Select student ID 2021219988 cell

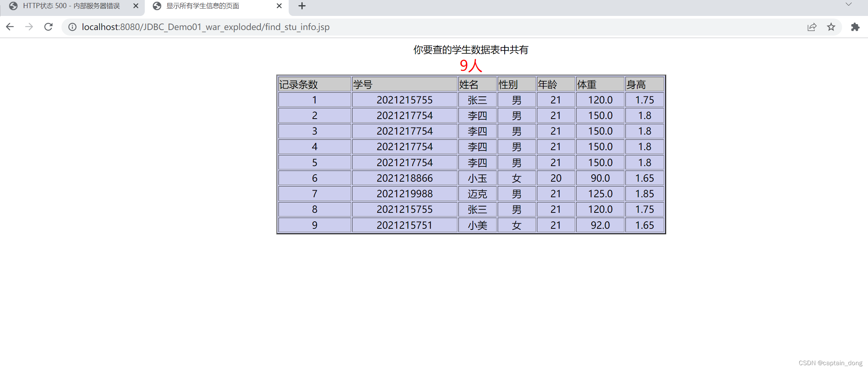(404, 194)
